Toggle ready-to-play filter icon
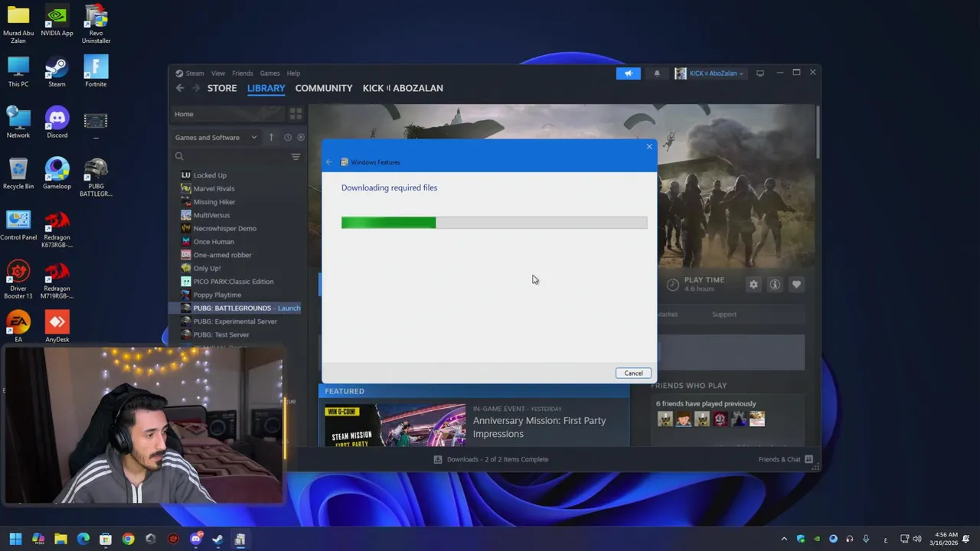Image resolution: width=980 pixels, height=551 pixels. 301,138
